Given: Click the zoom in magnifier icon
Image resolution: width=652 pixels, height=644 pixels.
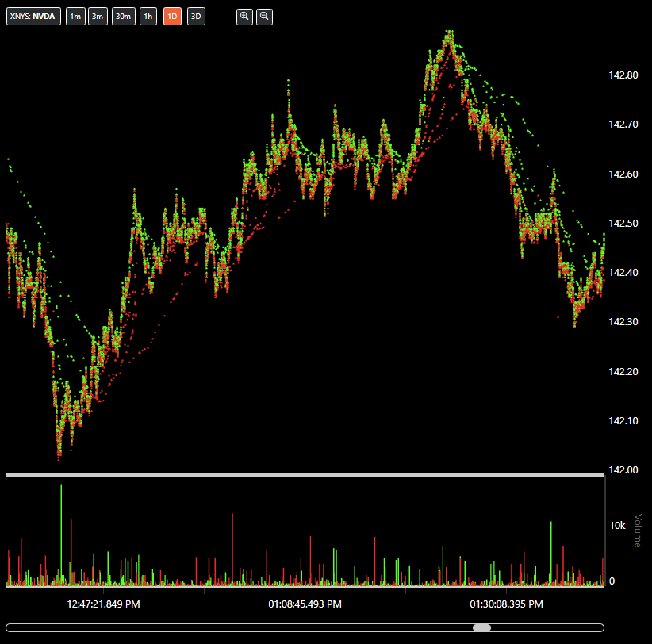Looking at the screenshot, I should [244, 17].
